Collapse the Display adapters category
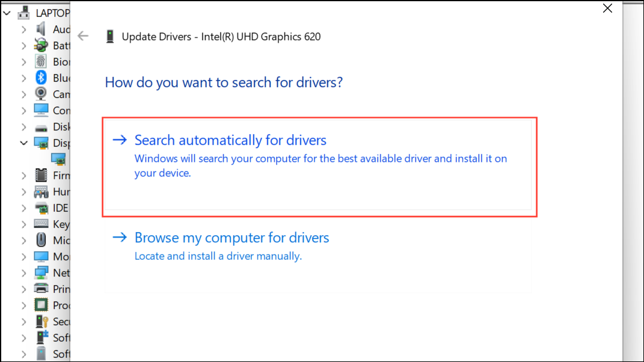 pos(24,143)
